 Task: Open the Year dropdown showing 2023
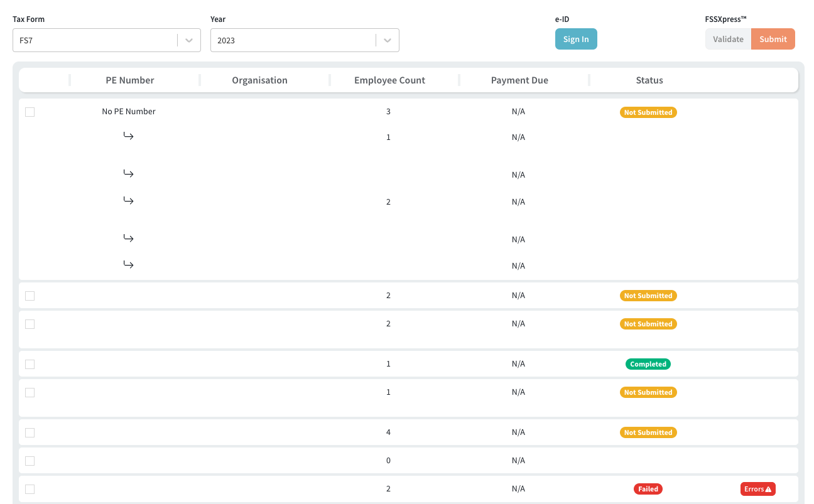[305, 40]
